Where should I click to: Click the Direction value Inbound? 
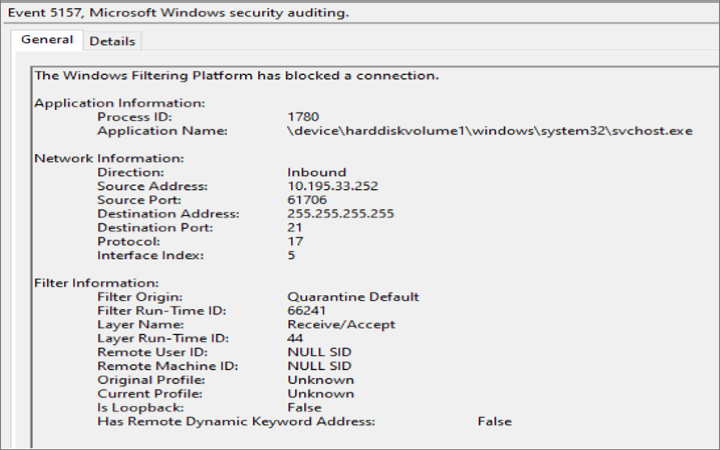coord(316,172)
